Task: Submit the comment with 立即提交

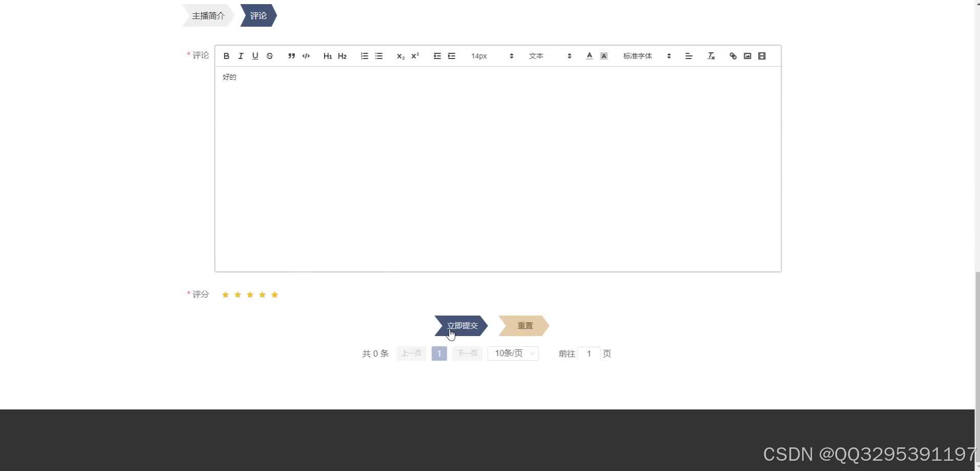Action: [461, 325]
